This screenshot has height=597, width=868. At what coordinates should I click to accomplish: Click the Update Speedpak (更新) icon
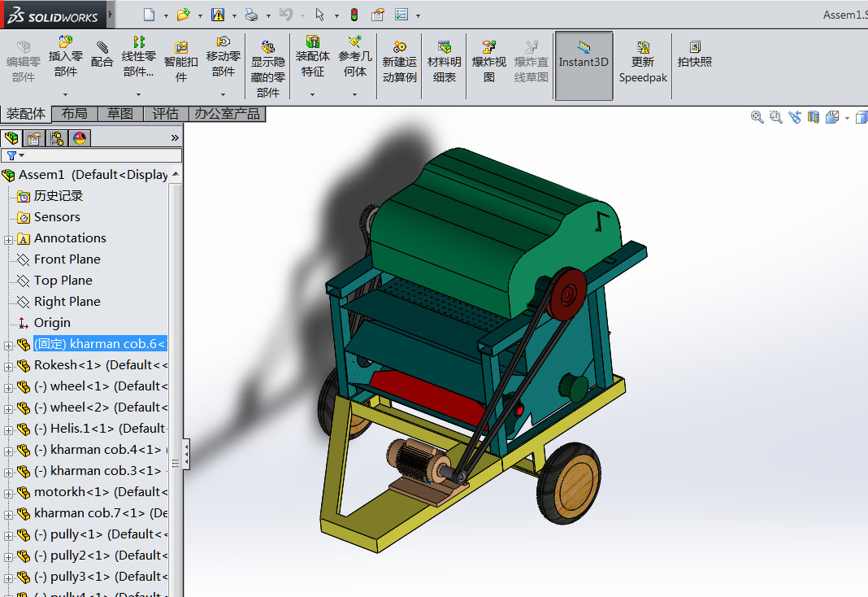(643, 62)
